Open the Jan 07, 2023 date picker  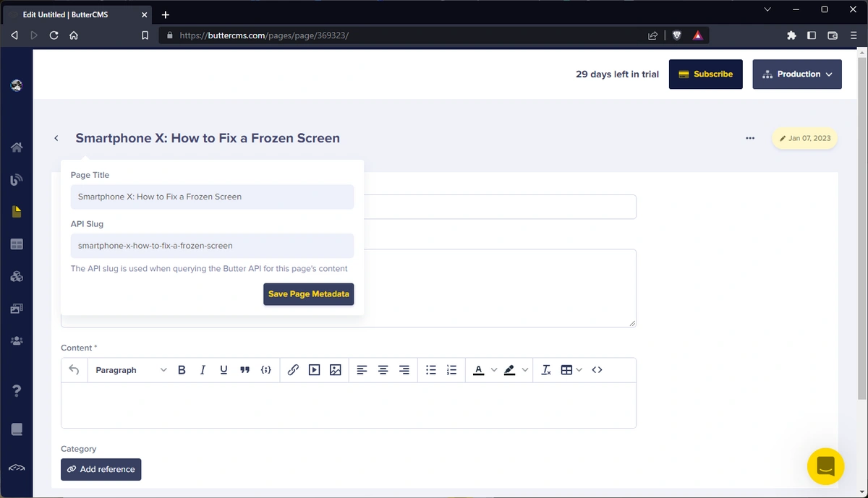click(x=805, y=138)
